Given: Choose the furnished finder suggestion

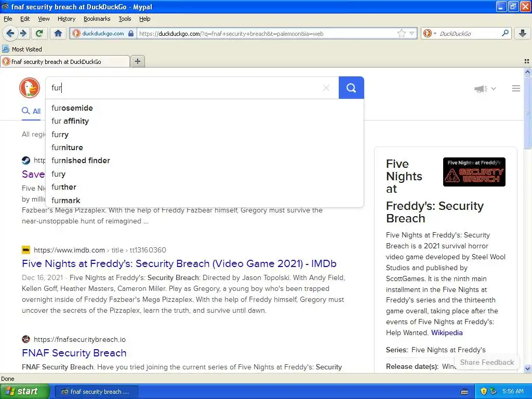Looking at the screenshot, I should pyautogui.click(x=205, y=161).
